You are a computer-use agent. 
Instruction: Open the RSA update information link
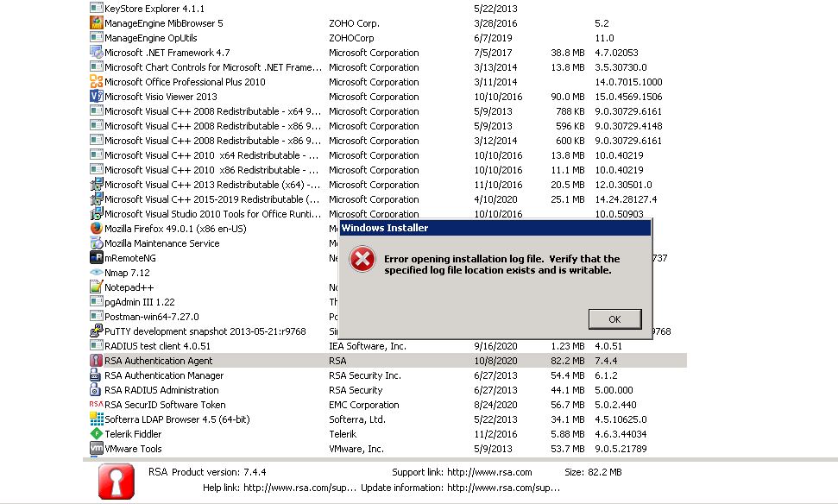503,488
